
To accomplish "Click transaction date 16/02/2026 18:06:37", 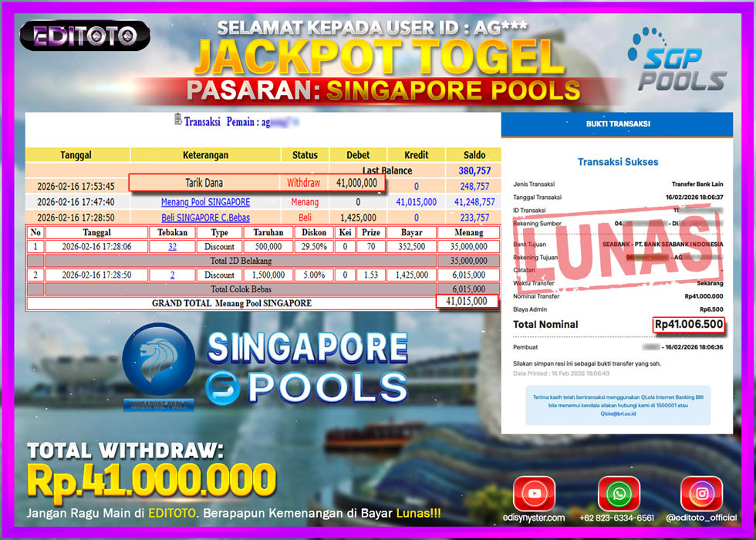I will (695, 197).
